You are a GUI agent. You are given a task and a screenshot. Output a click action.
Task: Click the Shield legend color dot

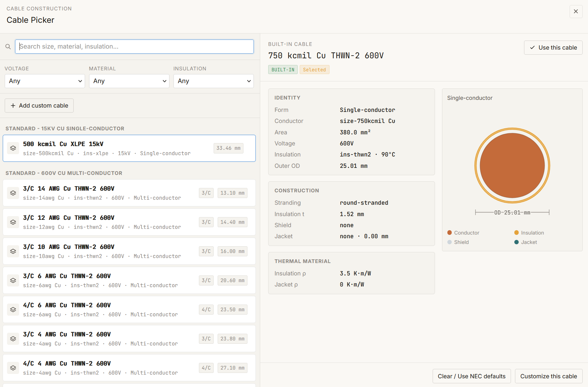(x=450, y=242)
